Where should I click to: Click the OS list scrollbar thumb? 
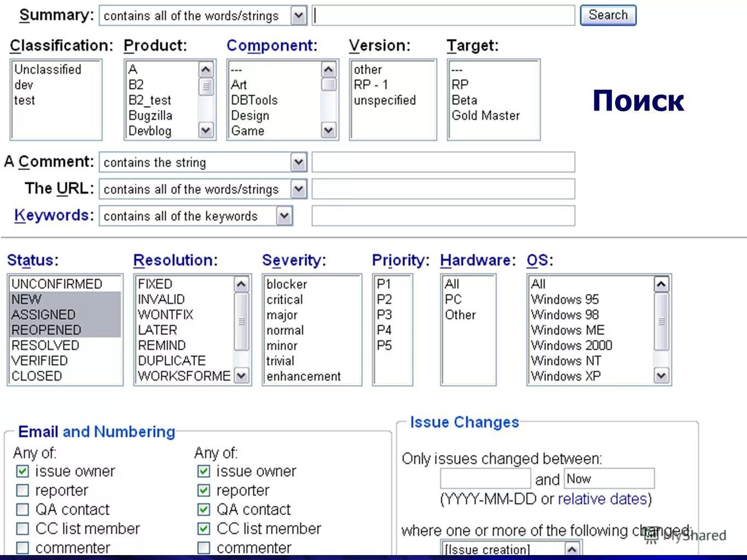[x=661, y=322]
